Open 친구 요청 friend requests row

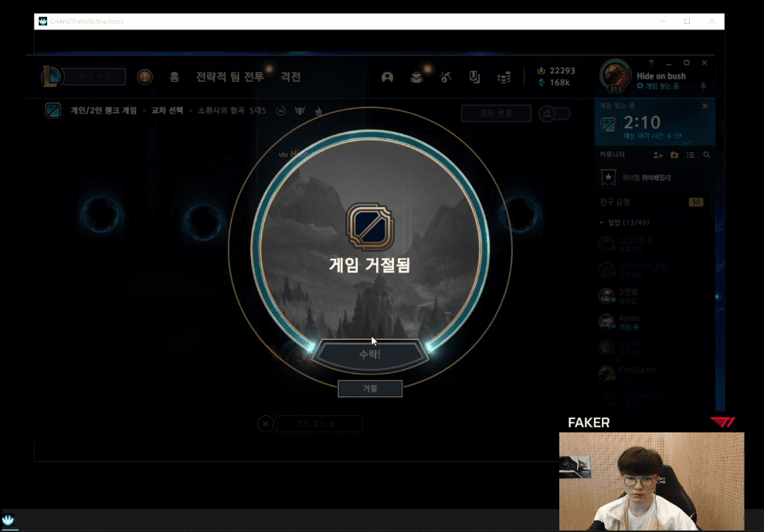(x=654, y=202)
